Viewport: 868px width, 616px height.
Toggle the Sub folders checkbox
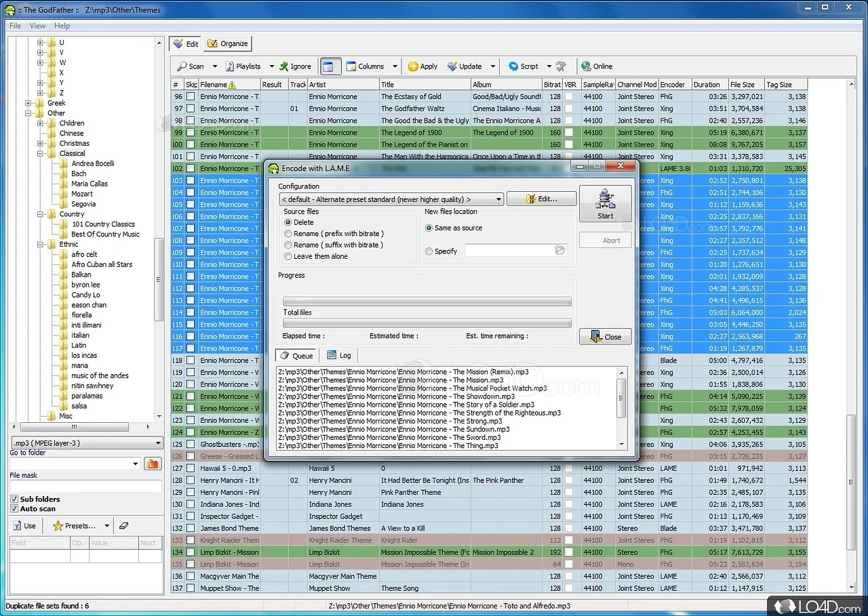click(x=14, y=499)
